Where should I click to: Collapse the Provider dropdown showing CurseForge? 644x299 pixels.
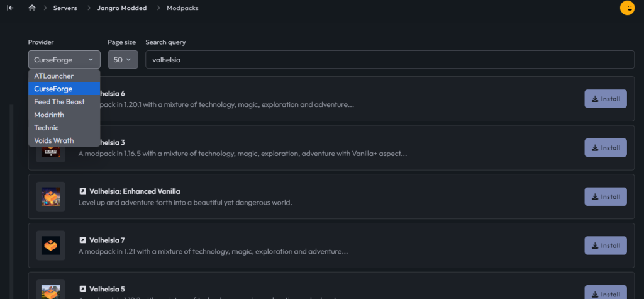coord(64,60)
